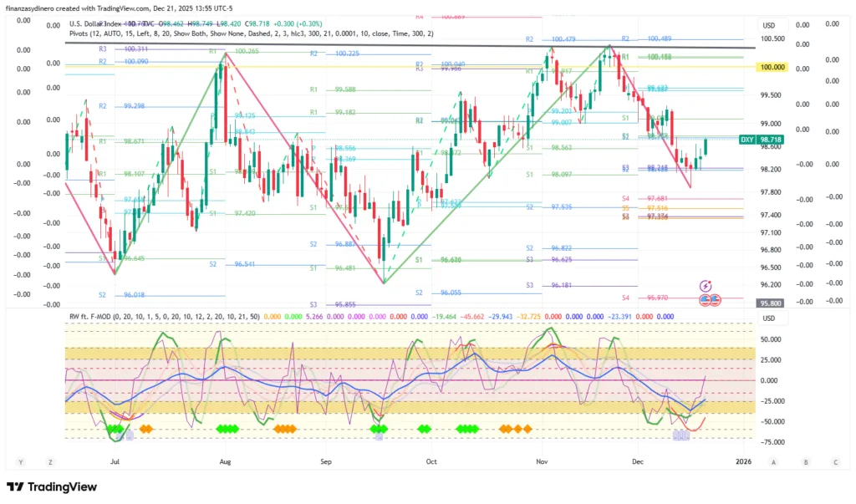Click the yellow 100.000 price level label
Screen dimensions: 856x504
[772, 67]
